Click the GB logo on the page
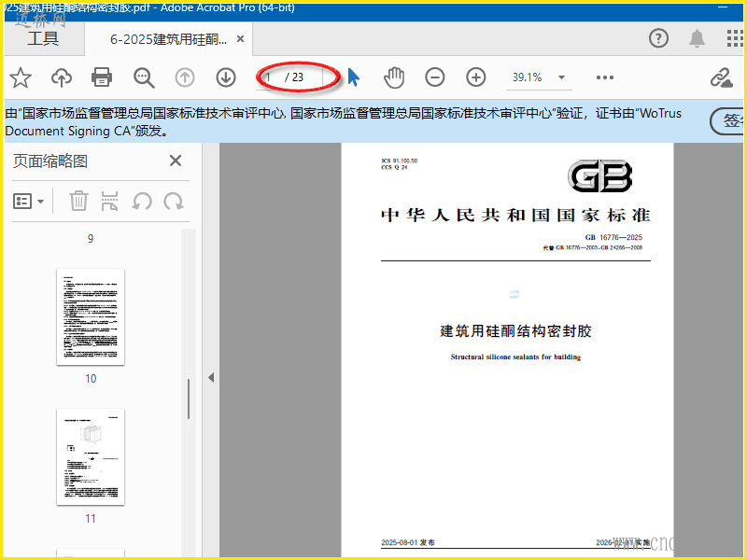Screen dimensions: 747x560 click(x=599, y=175)
